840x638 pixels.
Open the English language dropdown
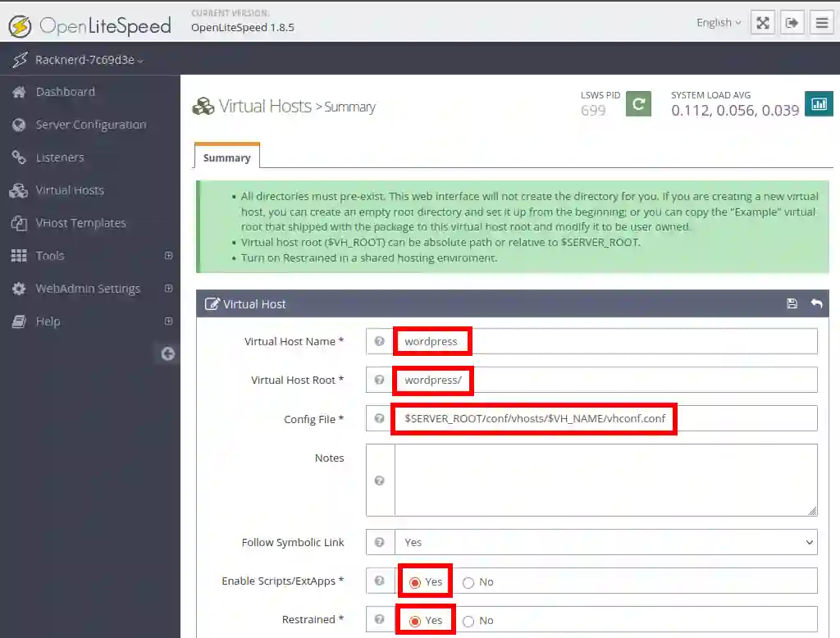coord(718,23)
